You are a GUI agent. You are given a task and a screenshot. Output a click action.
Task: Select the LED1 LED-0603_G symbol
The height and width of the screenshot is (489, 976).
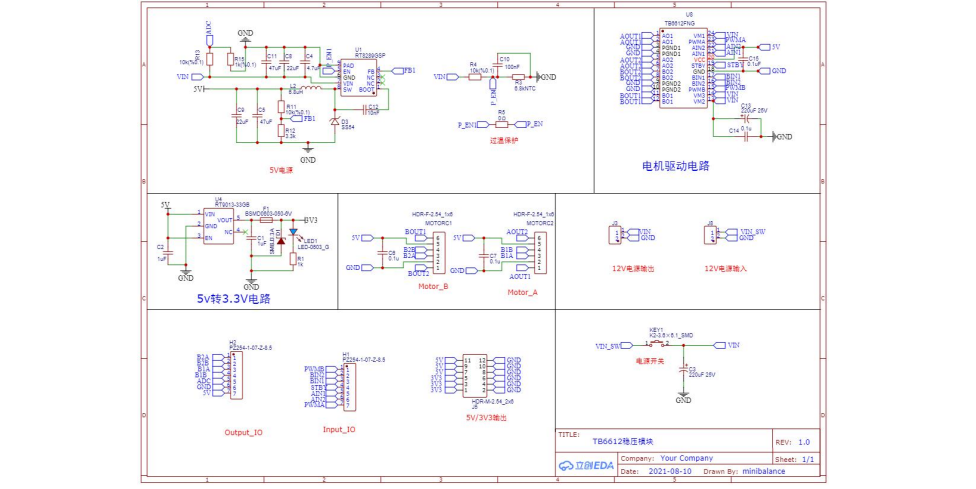[x=293, y=233]
